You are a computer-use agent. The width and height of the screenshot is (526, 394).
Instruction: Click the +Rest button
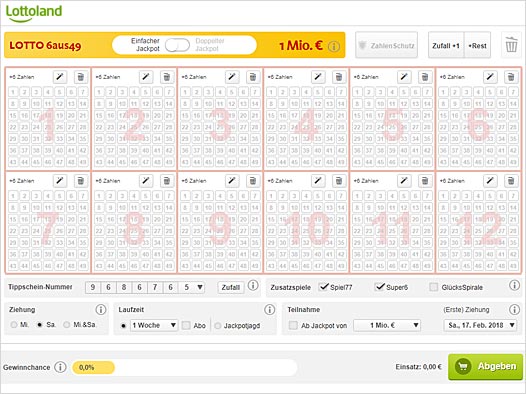pos(477,46)
